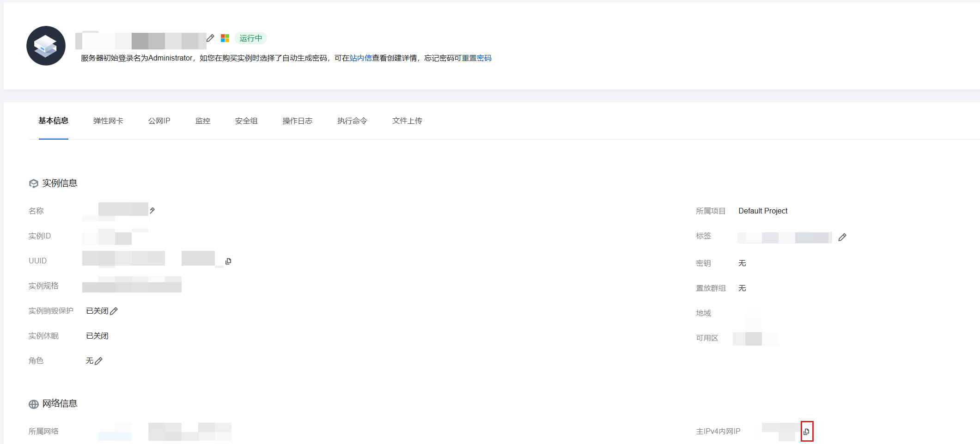Click the 主IPv4内网IP label

718,431
